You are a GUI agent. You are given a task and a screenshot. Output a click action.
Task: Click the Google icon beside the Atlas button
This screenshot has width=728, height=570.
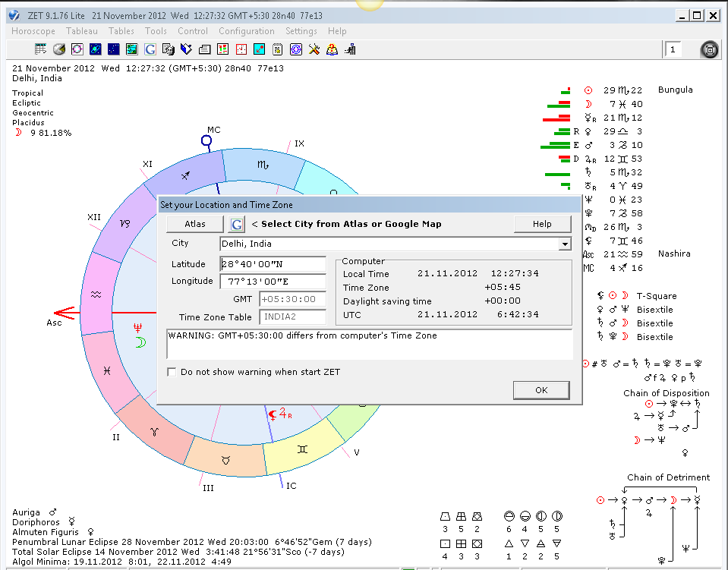click(x=237, y=225)
